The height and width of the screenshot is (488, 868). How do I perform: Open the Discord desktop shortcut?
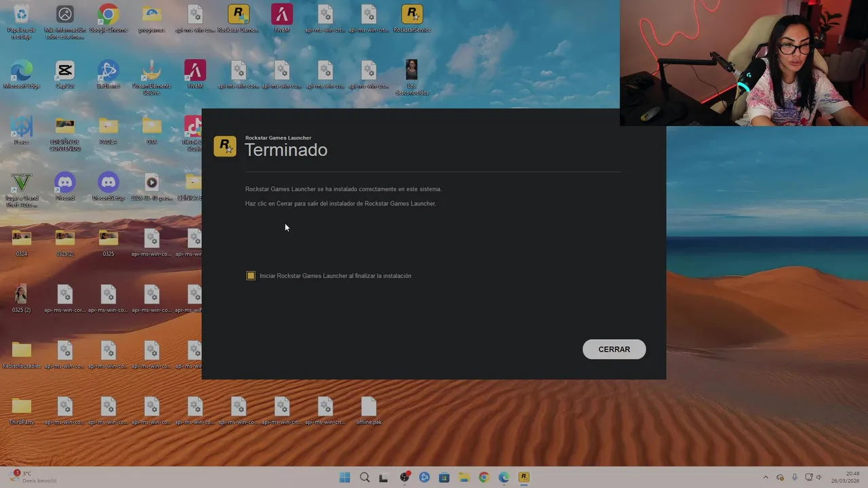(65, 186)
